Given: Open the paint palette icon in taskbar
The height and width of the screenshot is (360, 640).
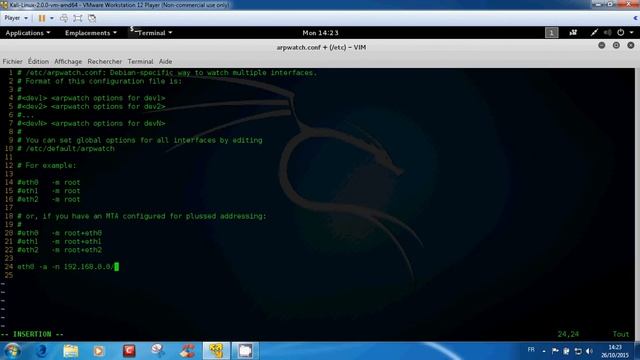Looking at the screenshot, I should (x=158, y=351).
